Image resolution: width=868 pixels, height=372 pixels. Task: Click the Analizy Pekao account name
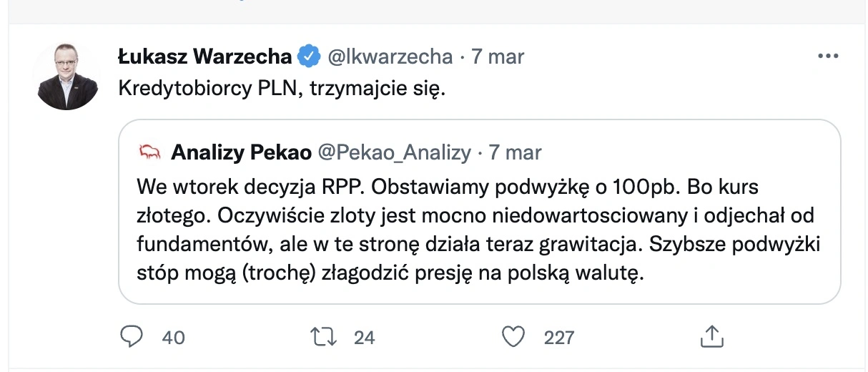tap(242, 152)
